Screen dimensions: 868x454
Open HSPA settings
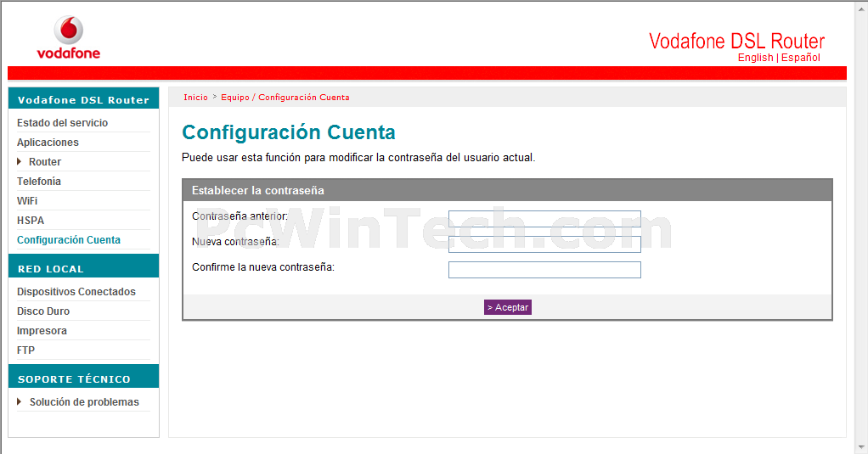pos(31,220)
